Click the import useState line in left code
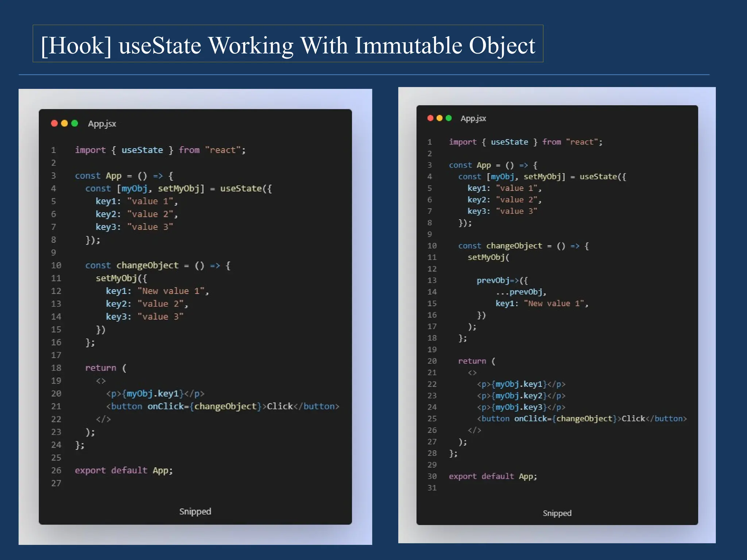 click(x=160, y=150)
